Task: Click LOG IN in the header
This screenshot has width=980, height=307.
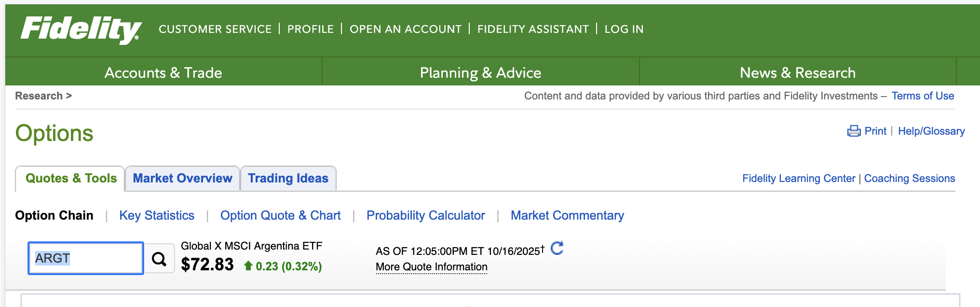Action: 624,29
